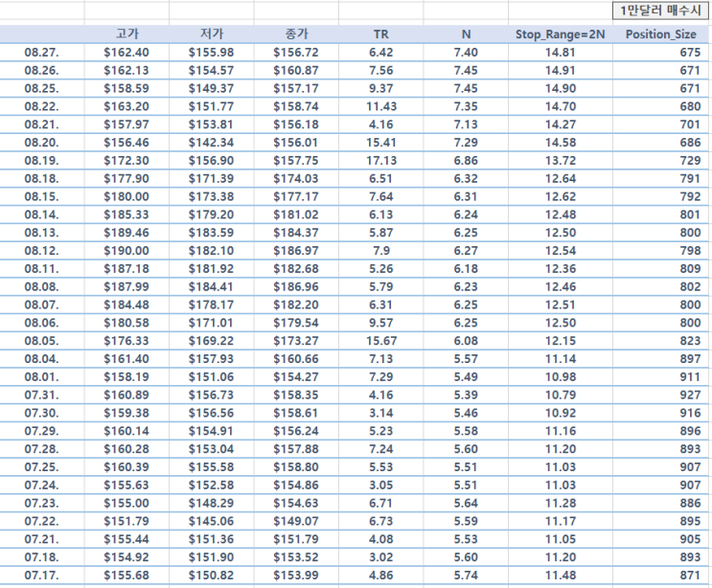The image size is (712, 588).
Task: Click the closing price $156.72
Action: tap(296, 53)
